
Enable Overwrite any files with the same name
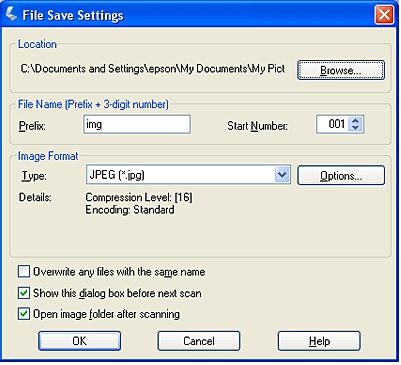24,272
